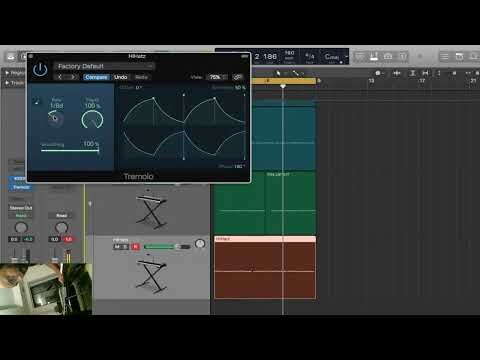This screenshot has height=360, width=480.
Task: Click the Stereo Out output slot
Action: pyautogui.click(x=21, y=208)
